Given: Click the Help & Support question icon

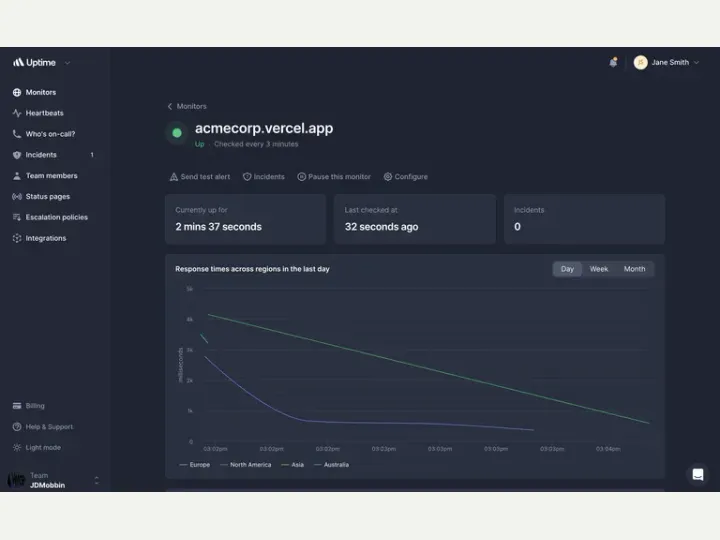Looking at the screenshot, I should tap(17, 427).
